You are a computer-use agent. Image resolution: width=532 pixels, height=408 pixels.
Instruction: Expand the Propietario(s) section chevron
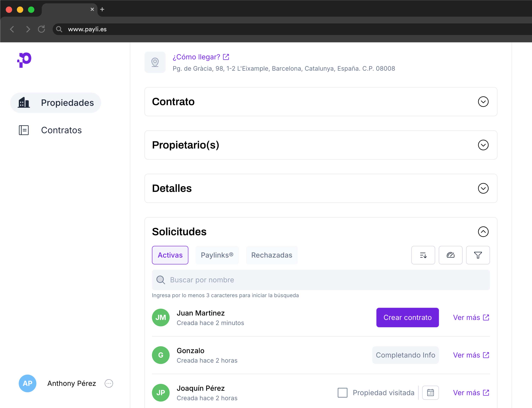point(483,145)
